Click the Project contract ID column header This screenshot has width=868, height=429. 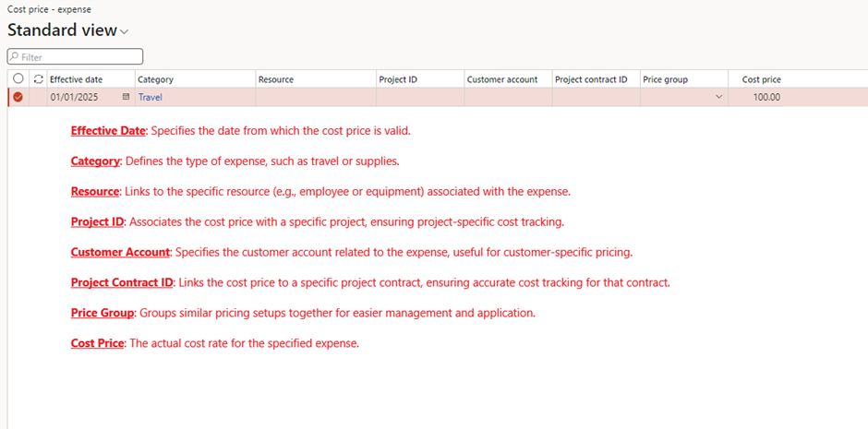tap(591, 79)
